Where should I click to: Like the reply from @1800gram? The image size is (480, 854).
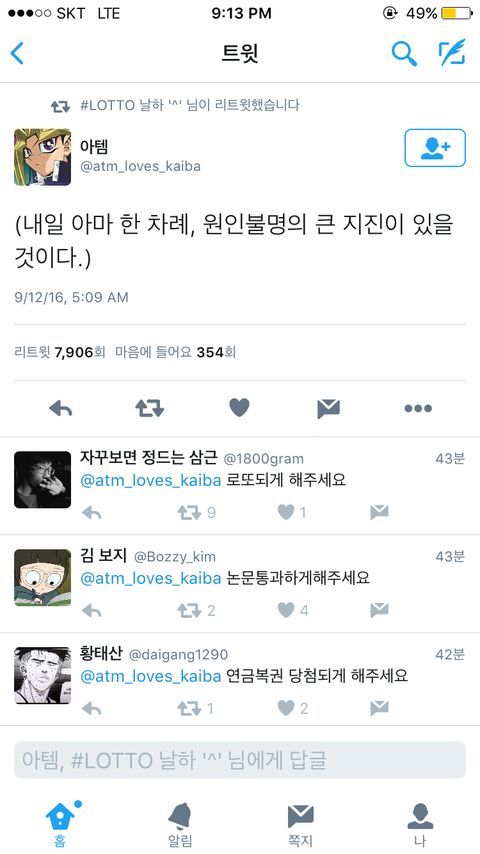[x=291, y=512]
